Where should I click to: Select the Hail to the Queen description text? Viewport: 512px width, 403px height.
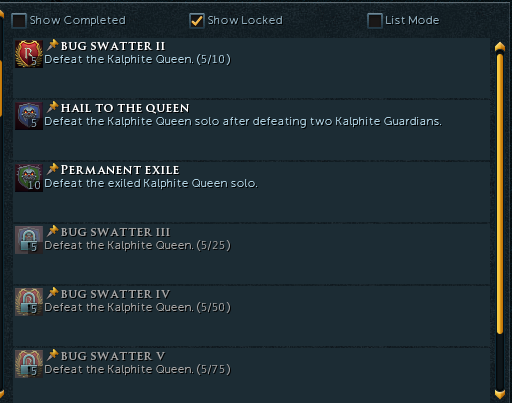pos(243,122)
